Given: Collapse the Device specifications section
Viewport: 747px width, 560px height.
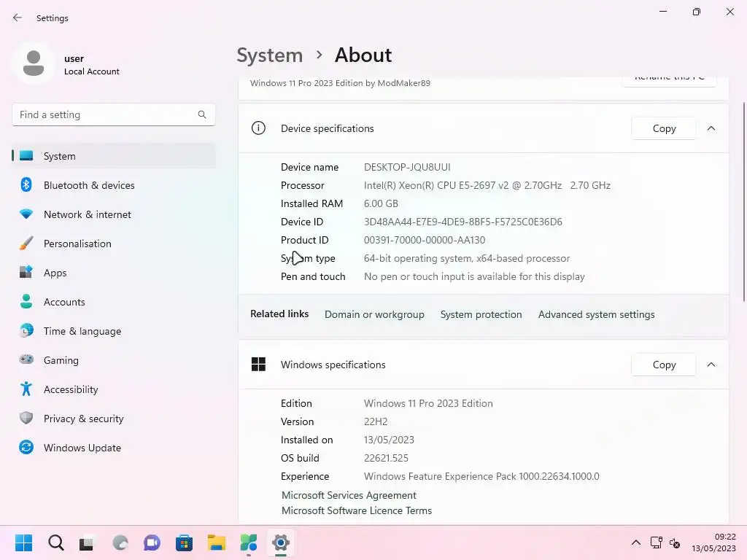Looking at the screenshot, I should point(711,128).
